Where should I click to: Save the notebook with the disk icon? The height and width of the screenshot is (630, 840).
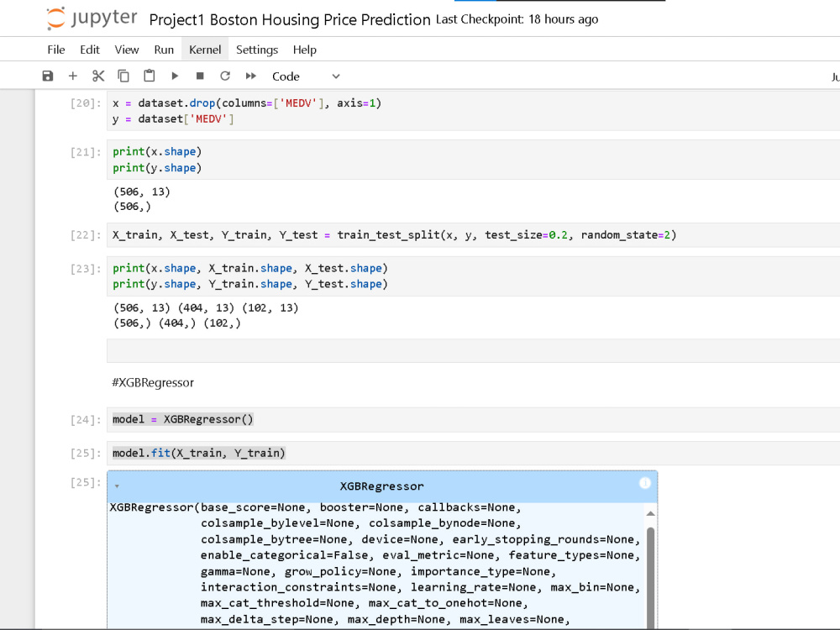[48, 76]
